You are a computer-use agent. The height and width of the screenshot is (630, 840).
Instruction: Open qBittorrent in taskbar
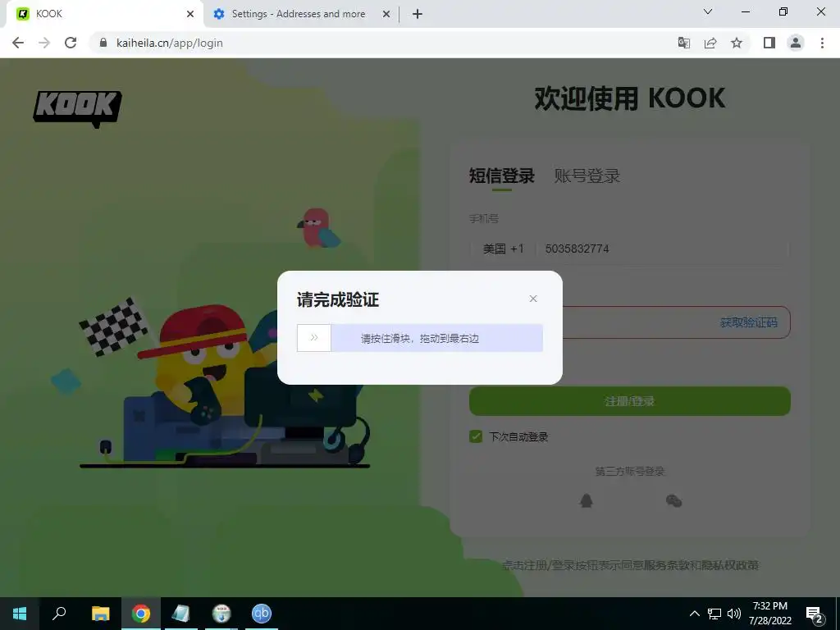(262, 614)
